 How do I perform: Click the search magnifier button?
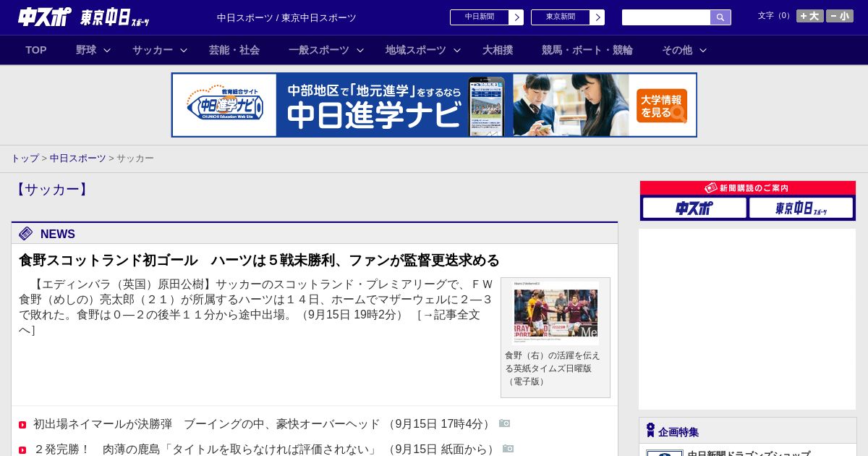[720, 17]
